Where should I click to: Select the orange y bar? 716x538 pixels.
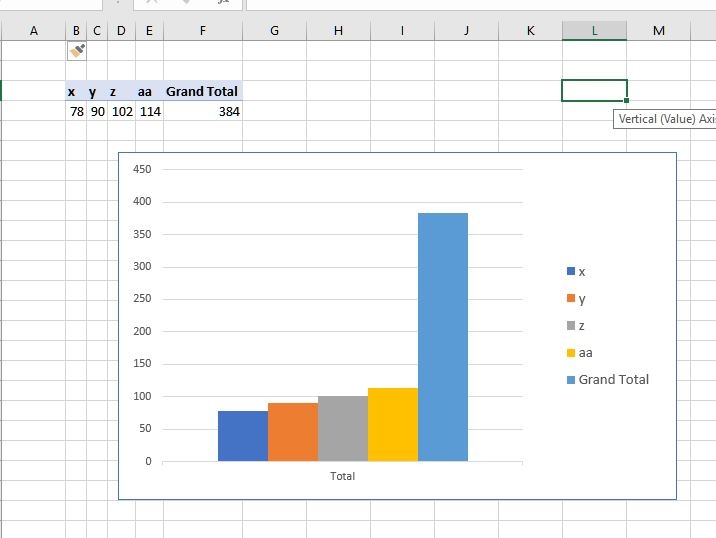(x=293, y=432)
